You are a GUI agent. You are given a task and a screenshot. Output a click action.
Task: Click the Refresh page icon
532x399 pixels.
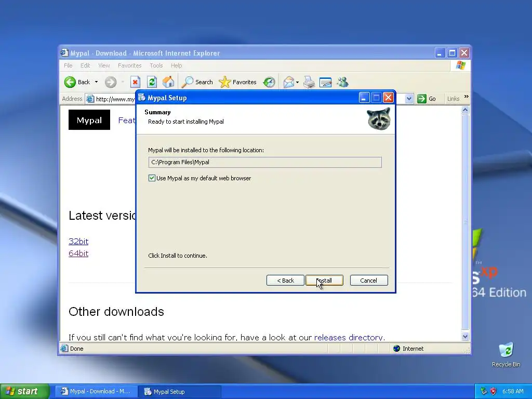tap(152, 82)
